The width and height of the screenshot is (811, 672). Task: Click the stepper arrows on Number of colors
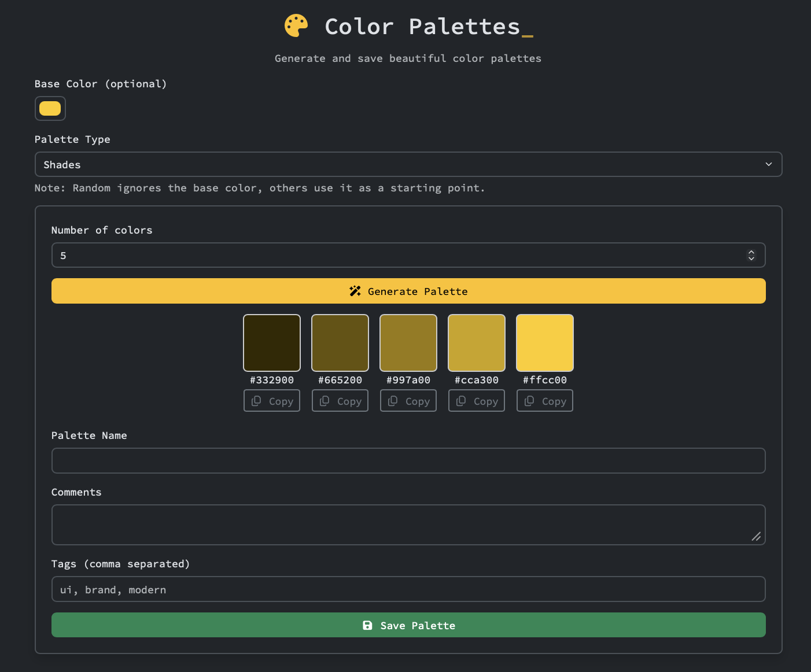751,255
